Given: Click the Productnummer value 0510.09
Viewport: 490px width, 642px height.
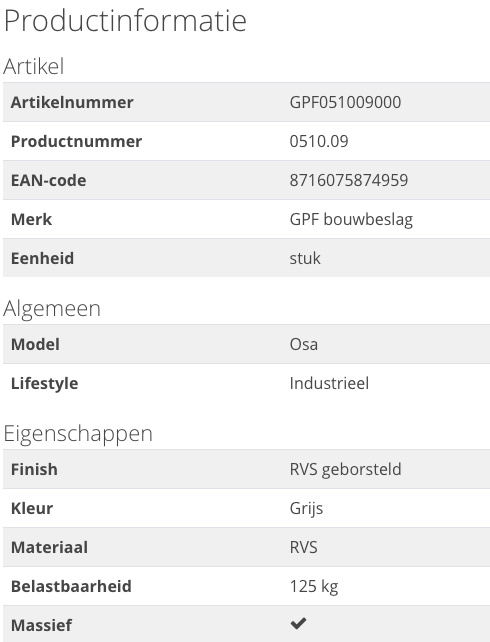Looking at the screenshot, I should (319, 141).
